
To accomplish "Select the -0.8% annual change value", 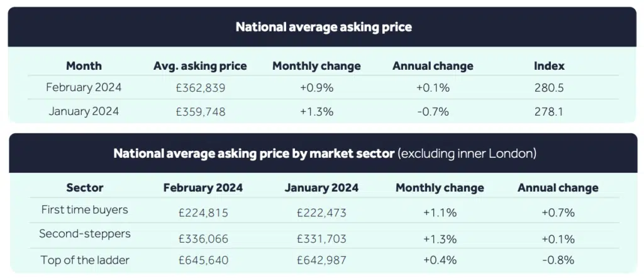I will [x=558, y=260].
